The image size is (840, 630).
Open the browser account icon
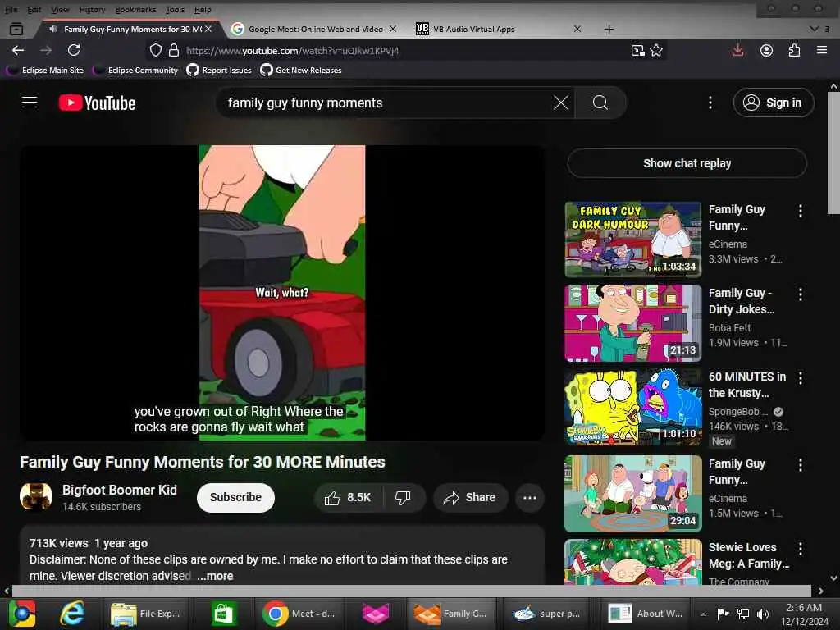coord(767,50)
